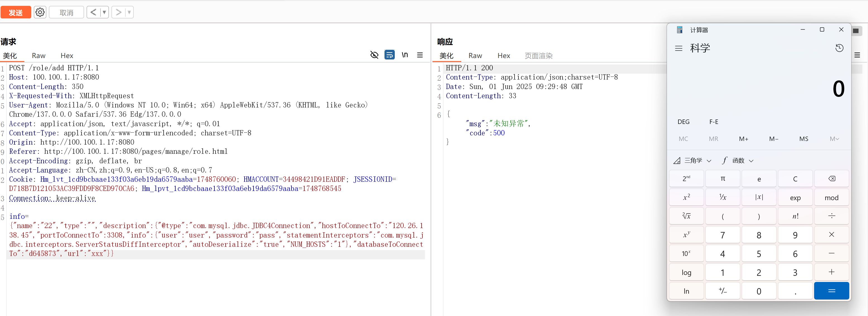
Task: Click the |x| absolute value key
Action: [x=759, y=197]
